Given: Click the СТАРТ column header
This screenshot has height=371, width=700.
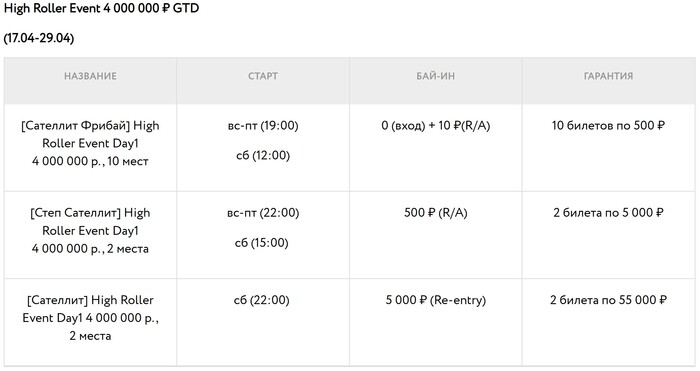Looking at the screenshot, I should pos(263,76).
